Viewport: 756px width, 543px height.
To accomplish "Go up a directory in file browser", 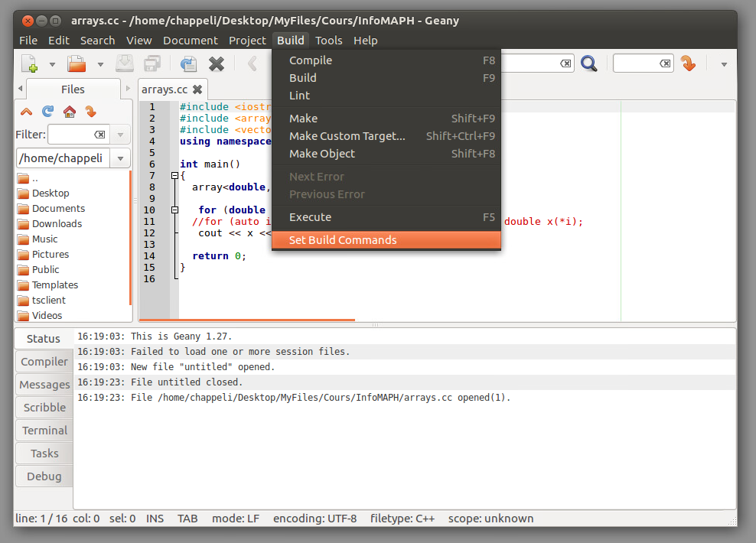I will [x=26, y=112].
